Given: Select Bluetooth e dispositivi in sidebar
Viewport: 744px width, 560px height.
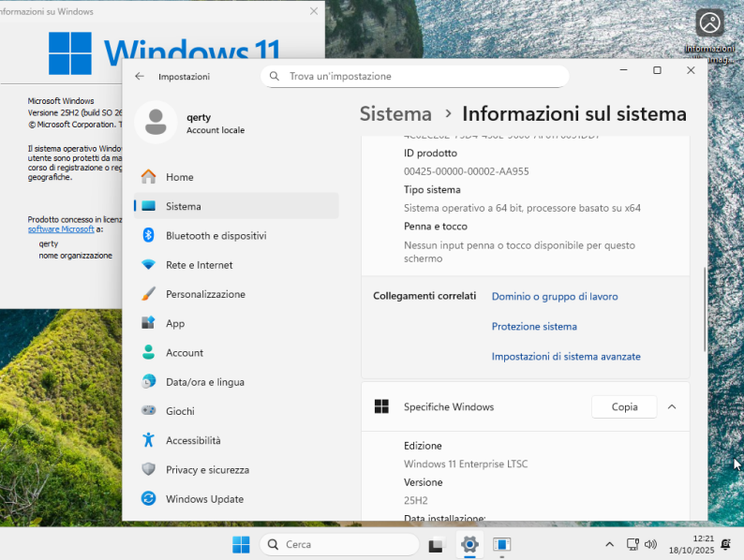Looking at the screenshot, I should pyautogui.click(x=236, y=236).
